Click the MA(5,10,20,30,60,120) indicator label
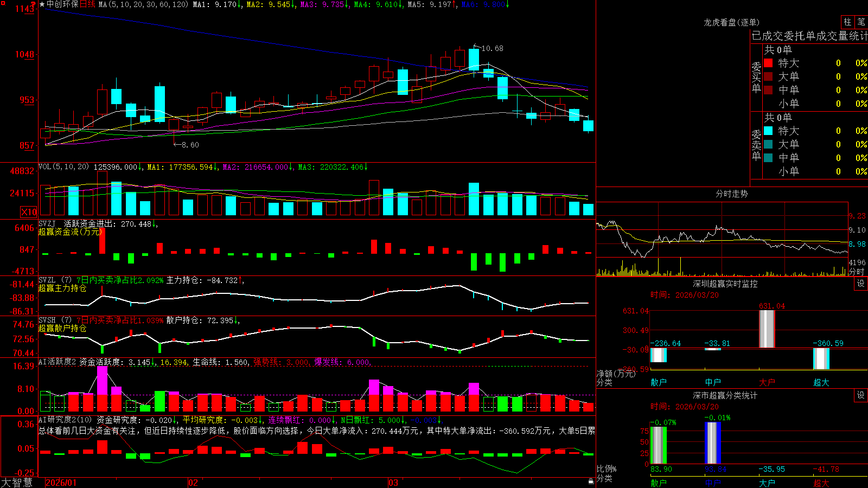The image size is (868, 488). pos(144,4)
